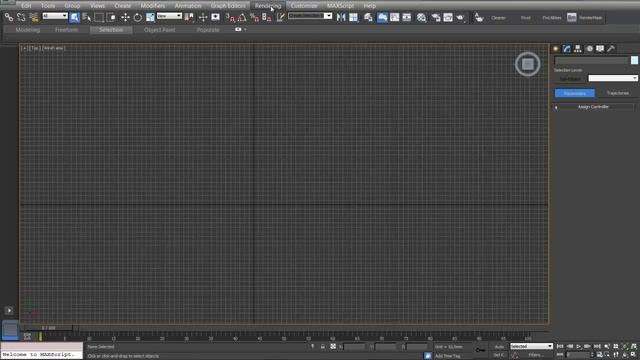Switch to the Modify command panel tab
Image resolution: width=640 pixels, height=360 pixels.
567,49
